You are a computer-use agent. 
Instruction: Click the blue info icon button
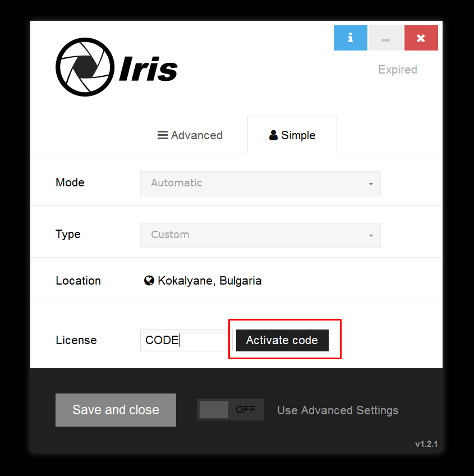(351, 38)
